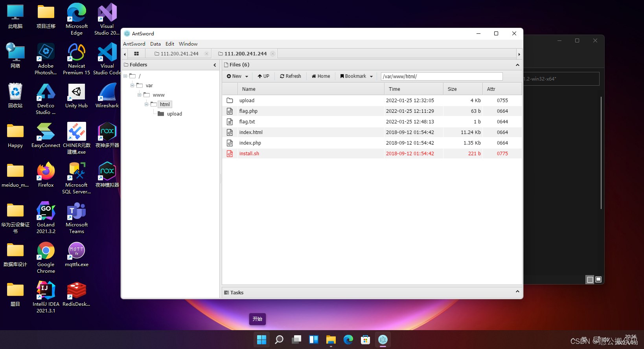
Task: Open Widgets icon in taskbar
Action: [314, 340]
